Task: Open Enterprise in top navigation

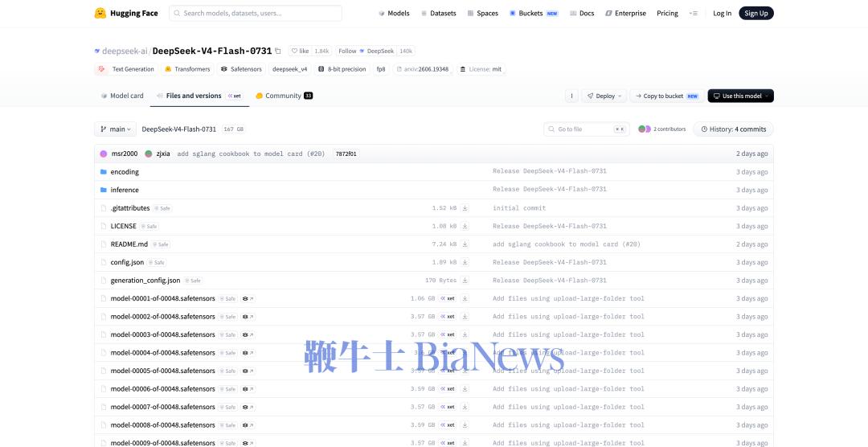Action: pos(625,14)
